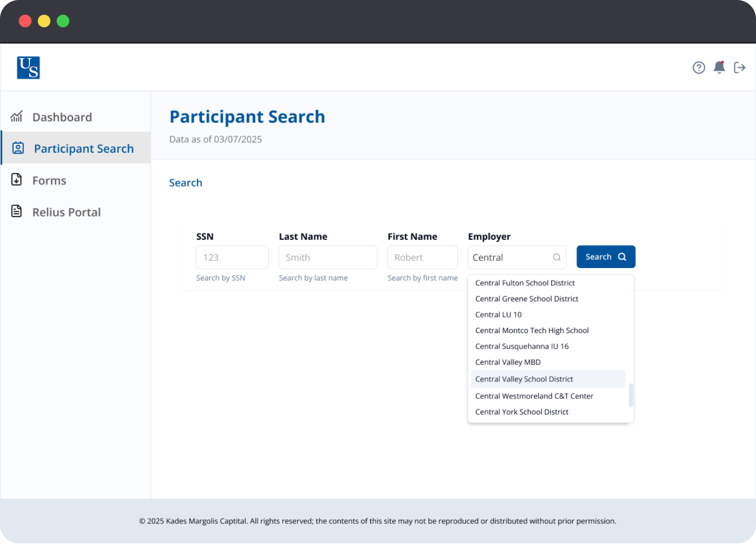Choose Central Fulton School District

(x=525, y=283)
